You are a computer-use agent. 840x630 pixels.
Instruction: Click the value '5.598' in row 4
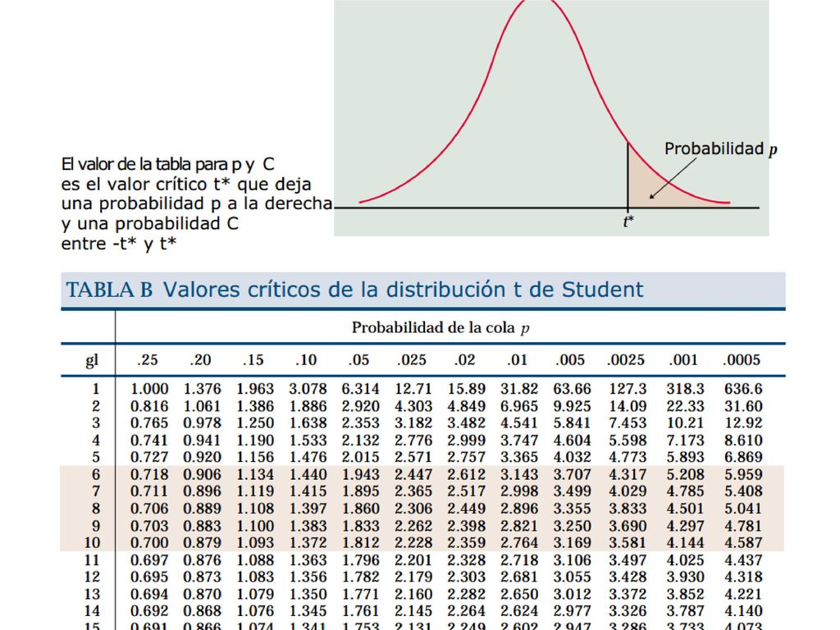point(628,441)
